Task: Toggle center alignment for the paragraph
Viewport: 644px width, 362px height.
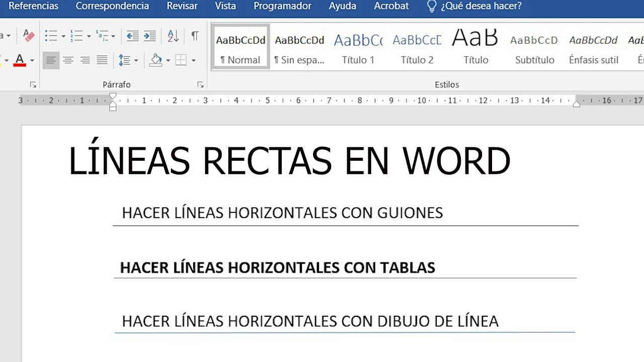Action: 68,60
